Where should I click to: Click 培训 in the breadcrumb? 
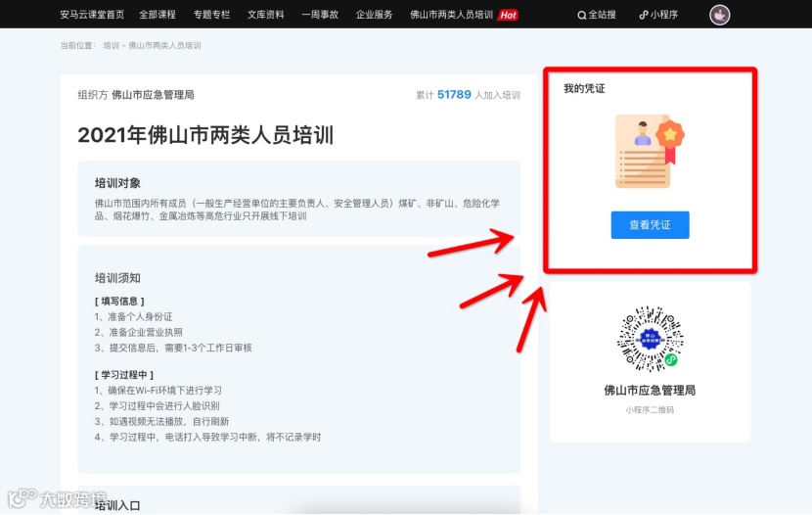pos(111,46)
